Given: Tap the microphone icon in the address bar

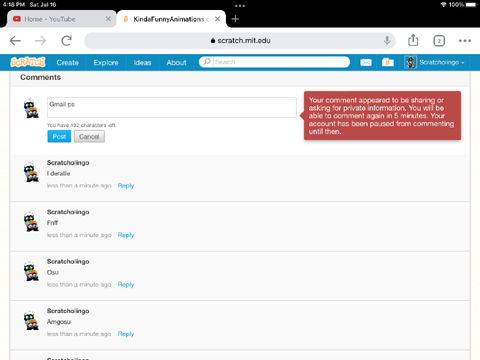Looking at the screenshot, I should point(387,40).
